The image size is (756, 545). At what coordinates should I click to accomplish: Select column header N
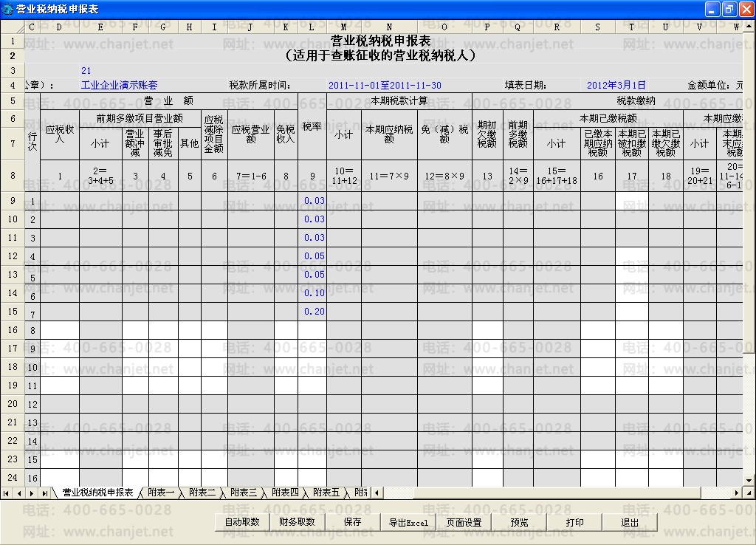(x=389, y=27)
